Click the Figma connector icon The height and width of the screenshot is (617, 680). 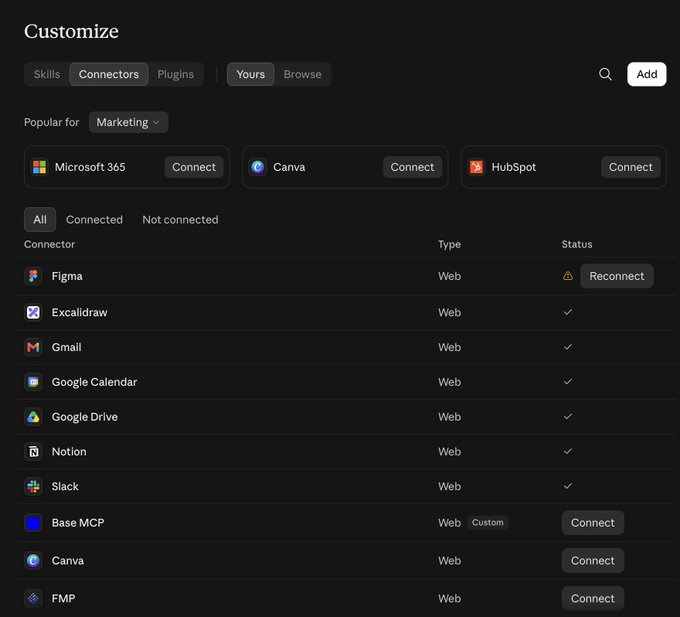[33, 276]
